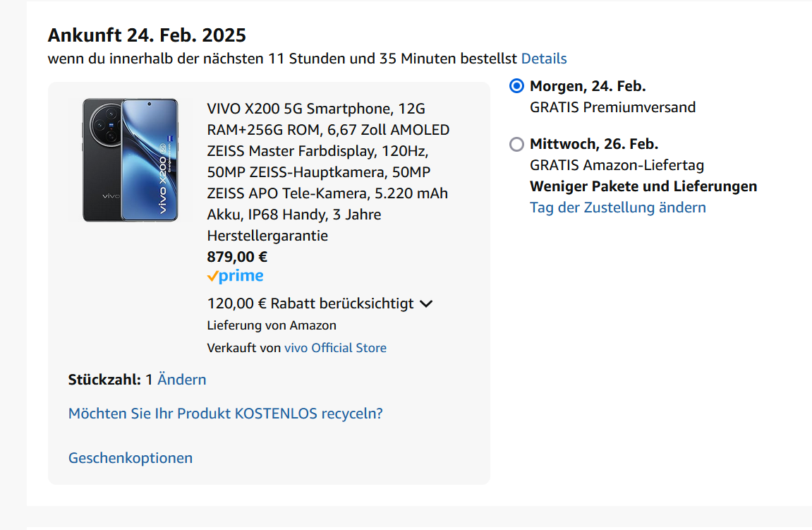This screenshot has height=530, width=812.
Task: Click the GRATIS Amazon-Liefertag label
Action: pyautogui.click(x=617, y=165)
